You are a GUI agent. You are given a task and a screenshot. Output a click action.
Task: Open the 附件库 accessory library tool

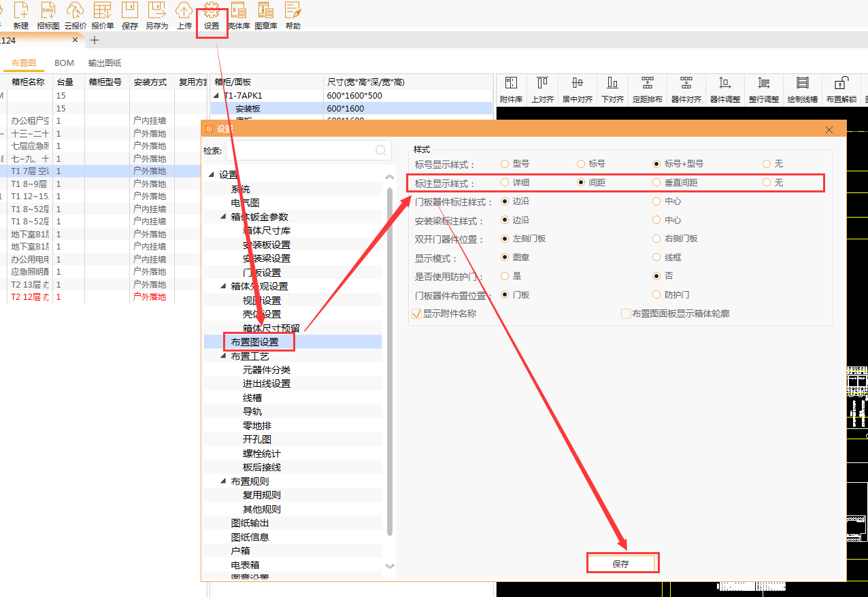point(511,90)
